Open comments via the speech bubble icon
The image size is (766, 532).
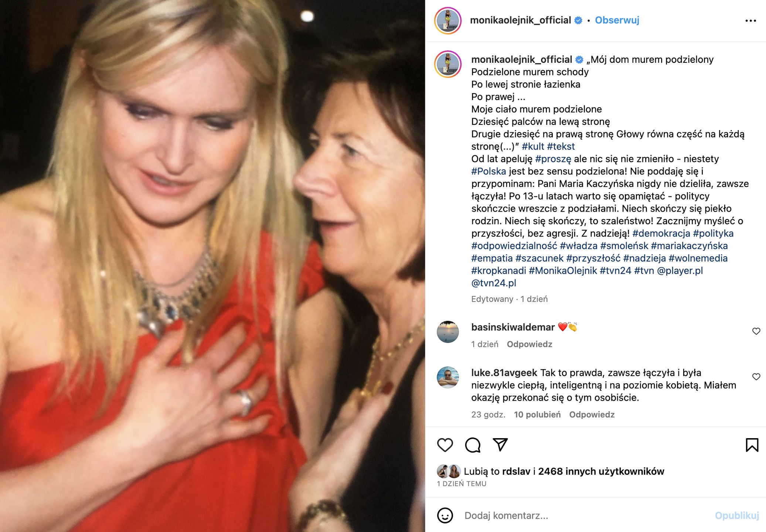473,445
